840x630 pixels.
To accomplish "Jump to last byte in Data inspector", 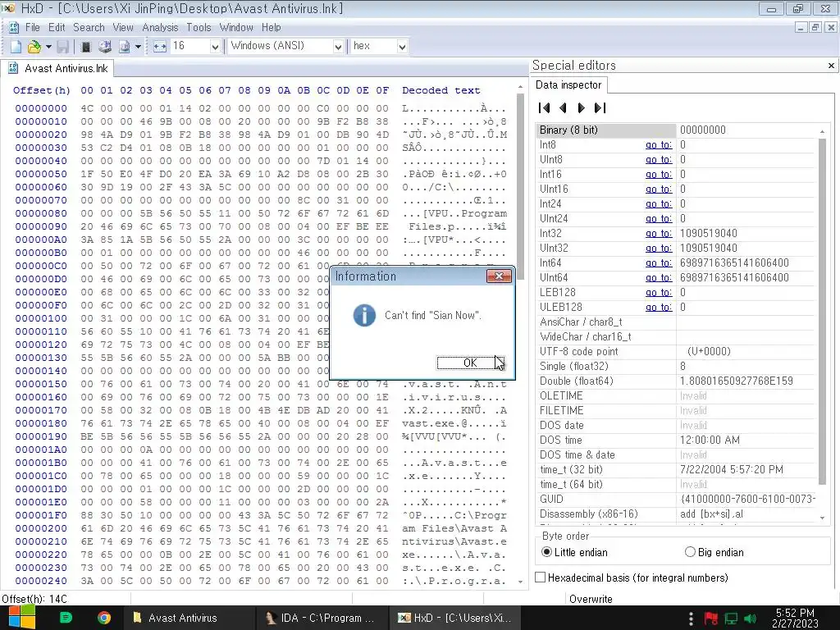I will [x=600, y=107].
